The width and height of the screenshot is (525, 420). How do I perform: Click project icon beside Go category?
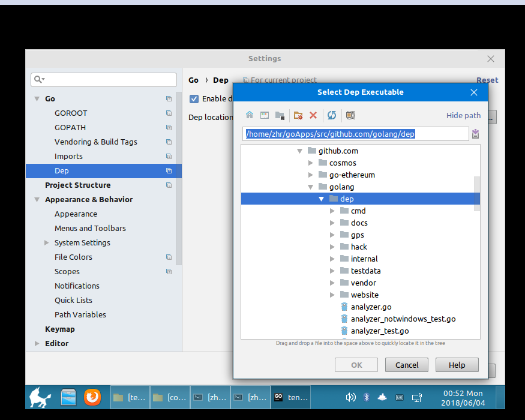click(x=169, y=99)
